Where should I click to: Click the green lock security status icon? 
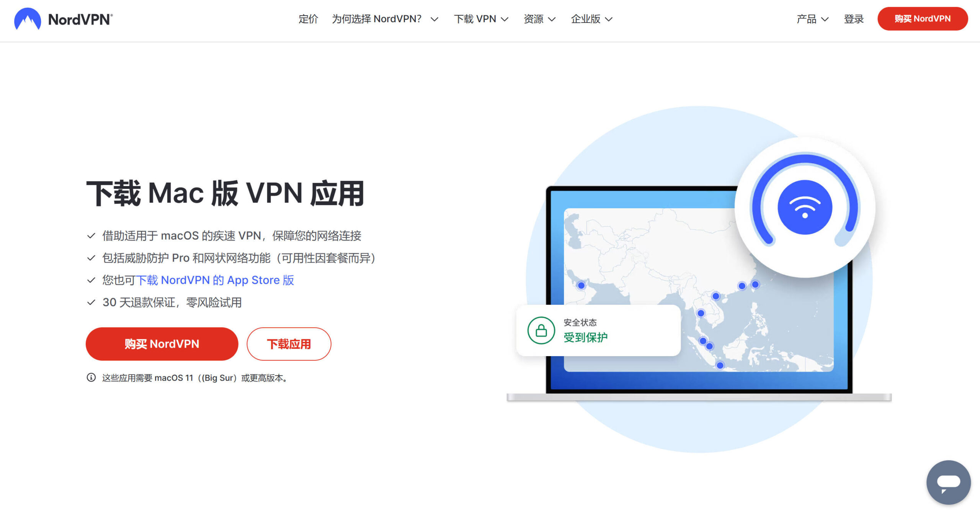(541, 330)
